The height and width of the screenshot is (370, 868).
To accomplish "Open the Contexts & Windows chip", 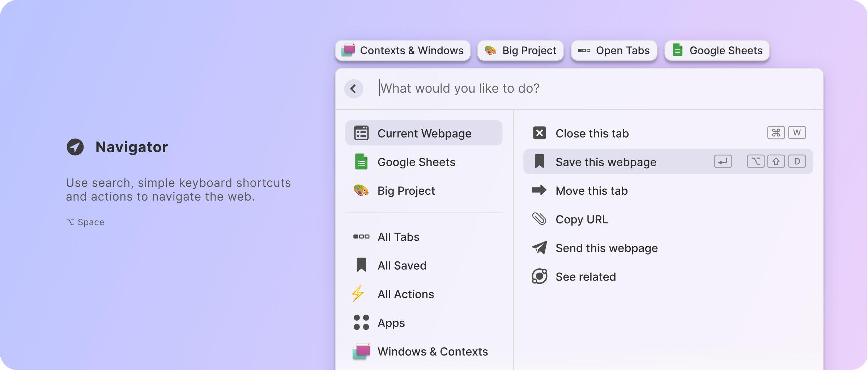I will [x=403, y=50].
